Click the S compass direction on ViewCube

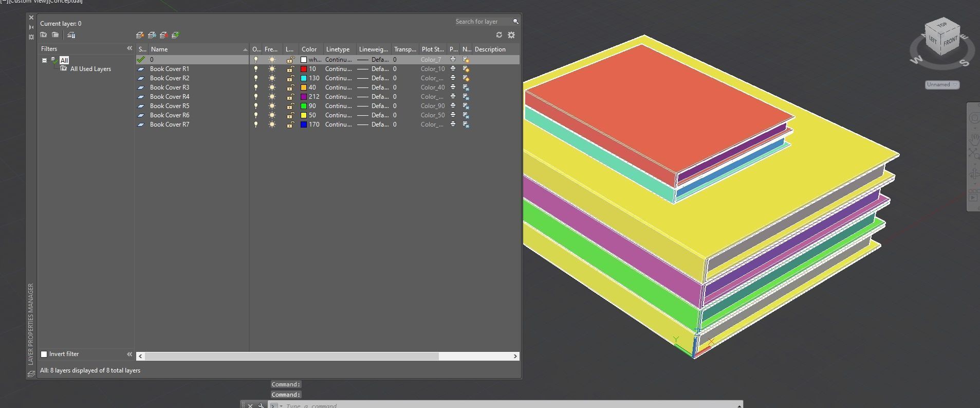coord(964,63)
